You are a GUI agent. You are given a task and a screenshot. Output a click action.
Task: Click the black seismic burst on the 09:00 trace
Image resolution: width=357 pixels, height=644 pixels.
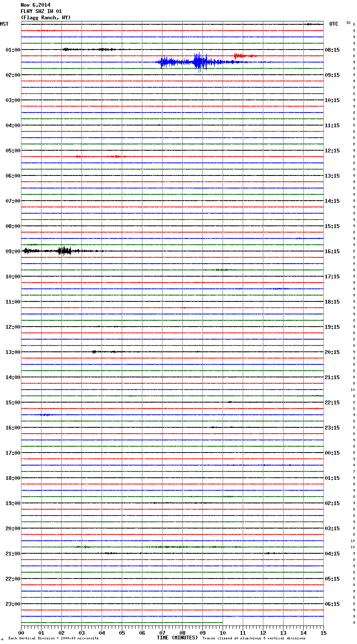coord(63,251)
